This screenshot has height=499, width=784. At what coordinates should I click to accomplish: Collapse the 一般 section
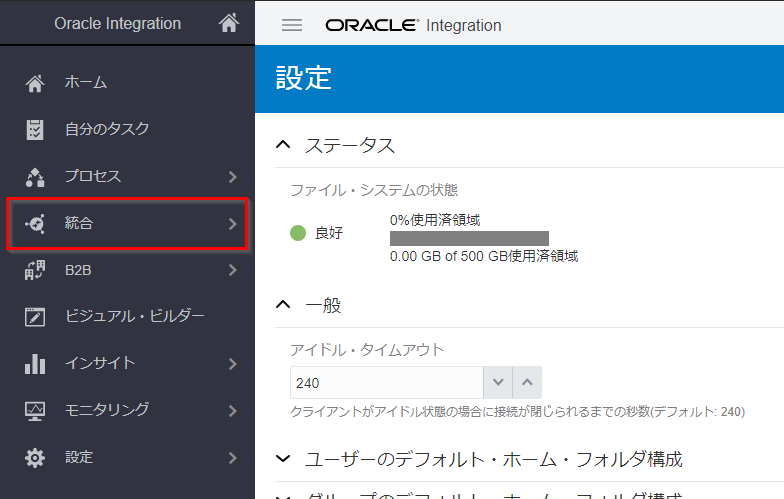click(283, 305)
